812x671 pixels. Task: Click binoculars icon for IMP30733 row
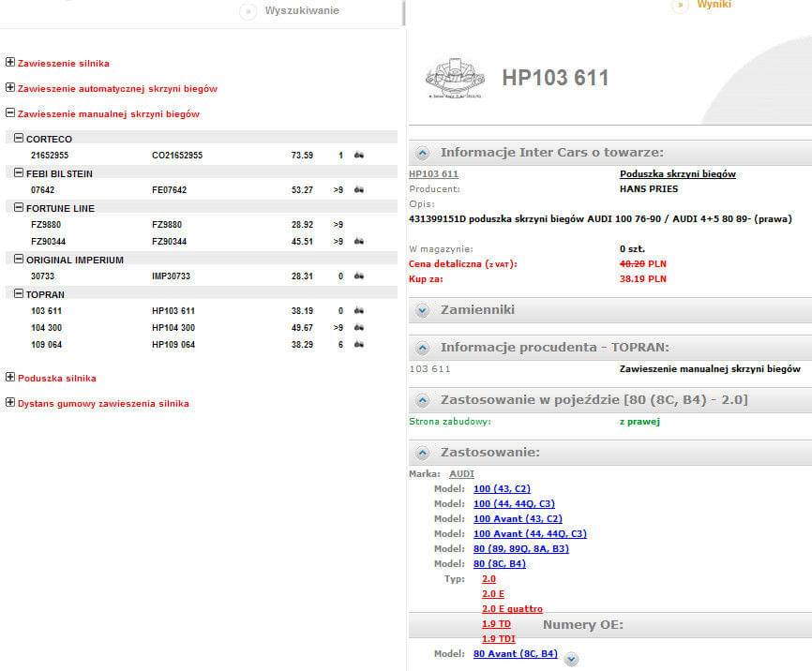[359, 276]
